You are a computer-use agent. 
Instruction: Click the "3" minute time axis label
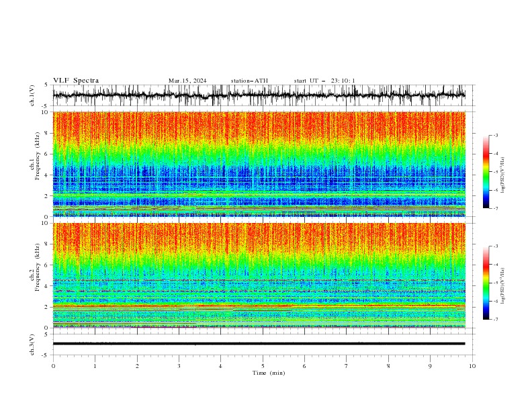click(179, 366)
